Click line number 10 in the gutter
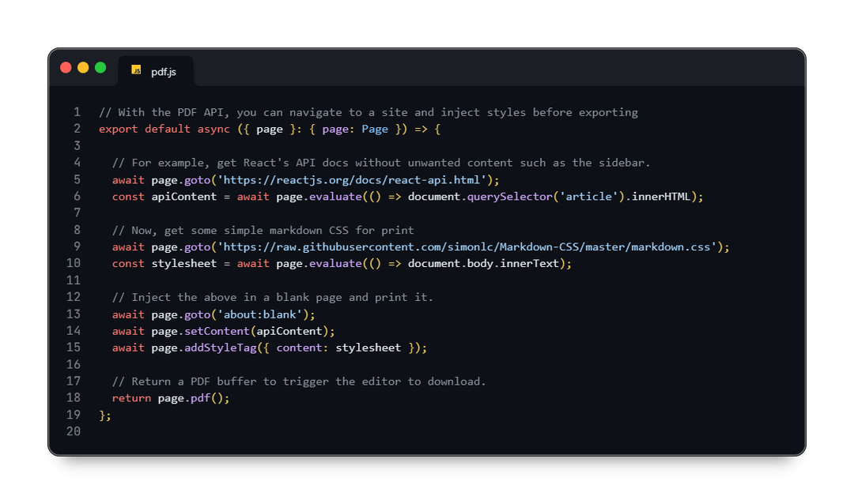This screenshot has height=504, width=854. 74,263
